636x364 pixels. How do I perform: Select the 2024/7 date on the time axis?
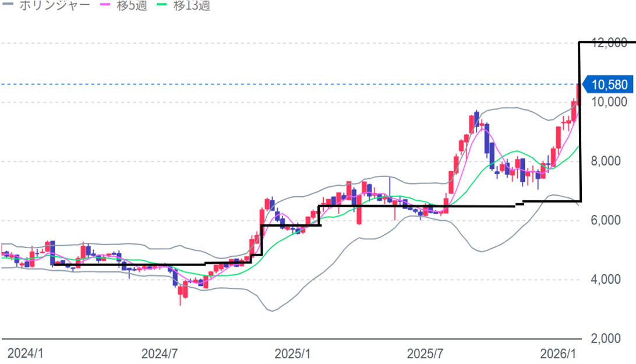(x=159, y=354)
